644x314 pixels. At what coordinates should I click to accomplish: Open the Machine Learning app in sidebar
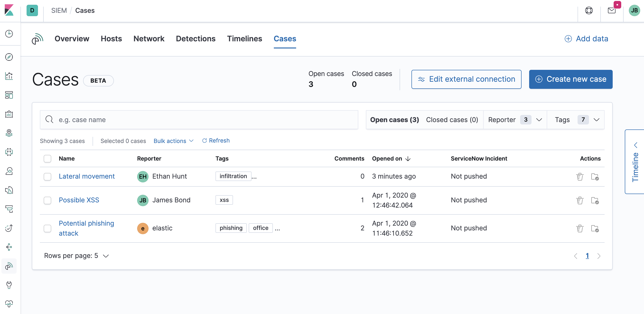pyautogui.click(x=9, y=152)
